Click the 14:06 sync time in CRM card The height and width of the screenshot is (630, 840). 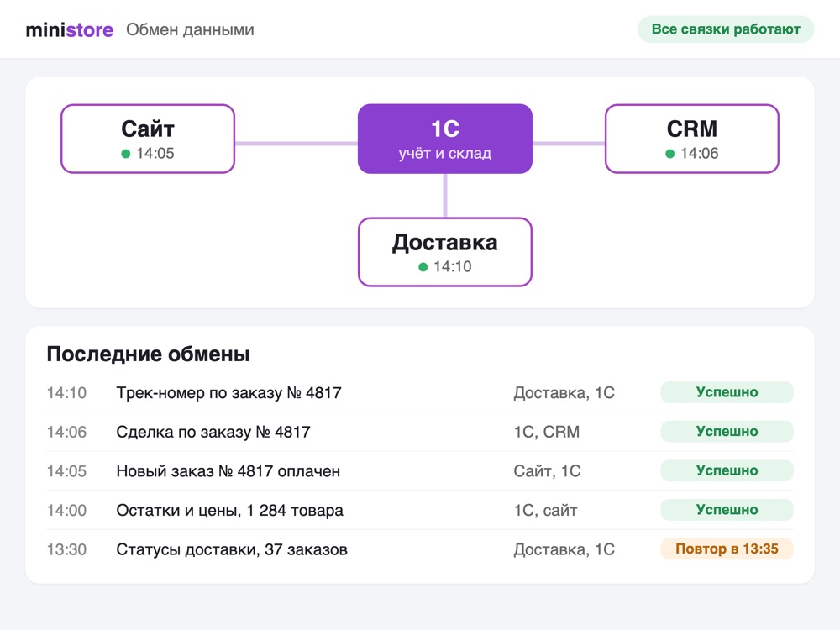point(700,153)
